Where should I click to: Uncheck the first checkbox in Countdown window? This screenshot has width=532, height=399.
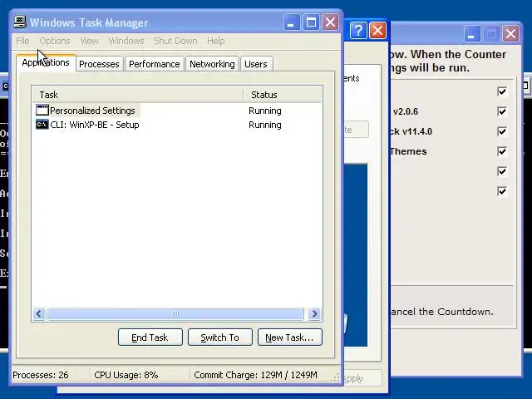click(502, 91)
